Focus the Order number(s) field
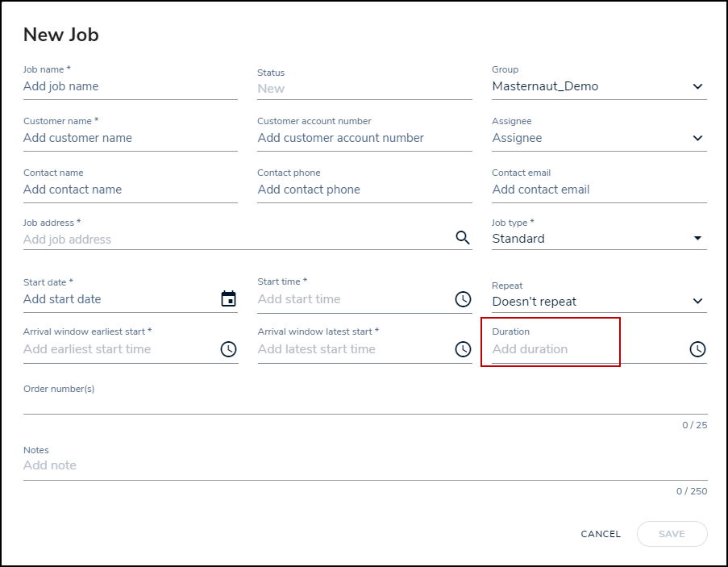Image resolution: width=728 pixels, height=567 pixels. (365, 404)
